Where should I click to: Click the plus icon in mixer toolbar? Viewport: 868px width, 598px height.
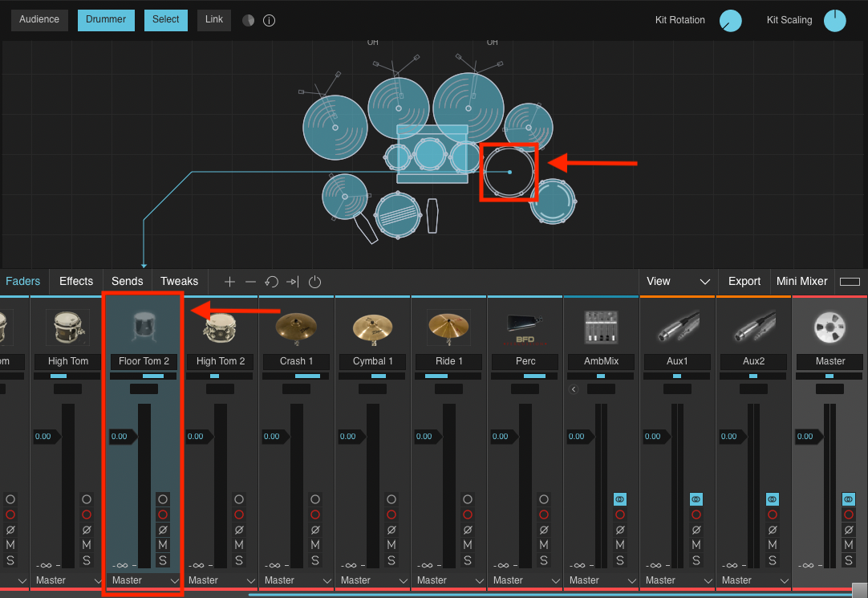click(229, 282)
